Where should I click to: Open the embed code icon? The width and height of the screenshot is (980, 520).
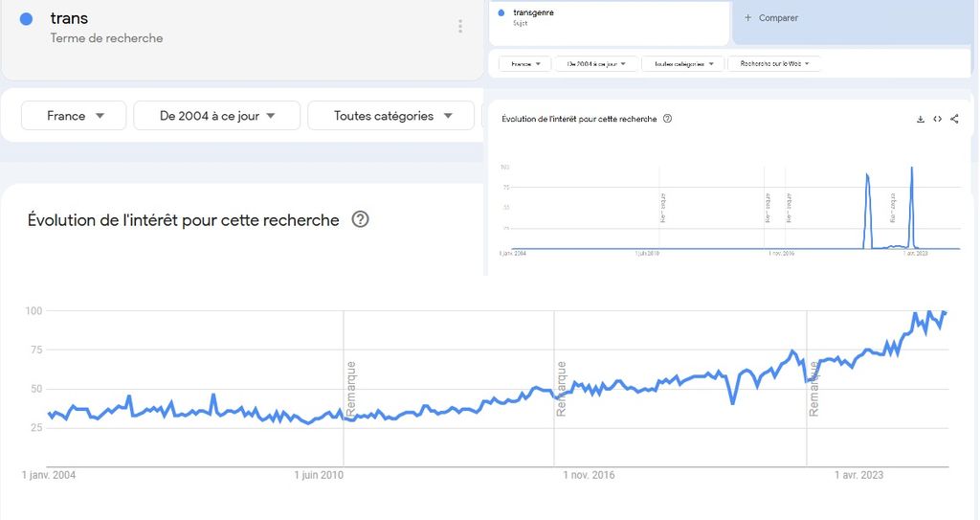(x=938, y=119)
